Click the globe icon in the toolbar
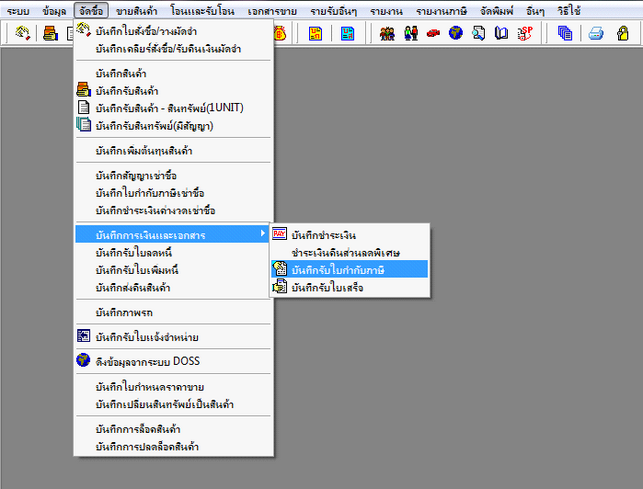The image size is (643, 489). point(456,33)
